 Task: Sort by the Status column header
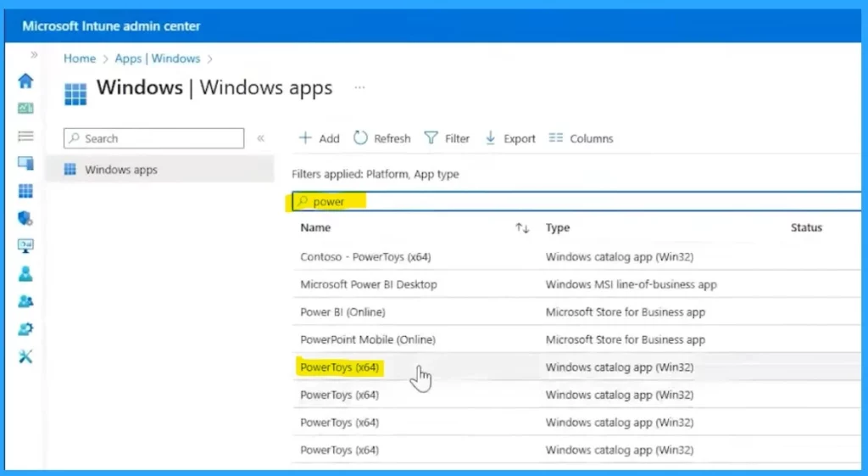coord(806,227)
